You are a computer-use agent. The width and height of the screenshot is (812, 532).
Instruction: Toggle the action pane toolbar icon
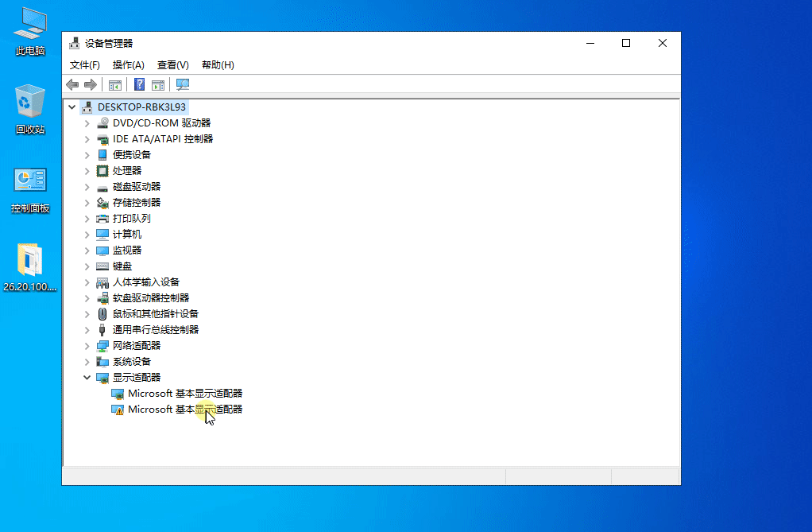(x=158, y=84)
